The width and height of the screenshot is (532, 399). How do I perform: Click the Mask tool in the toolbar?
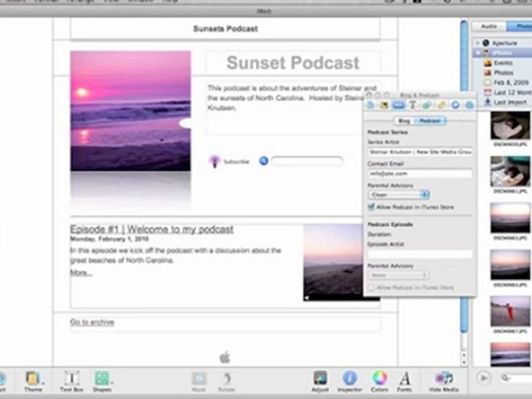[x=199, y=381]
